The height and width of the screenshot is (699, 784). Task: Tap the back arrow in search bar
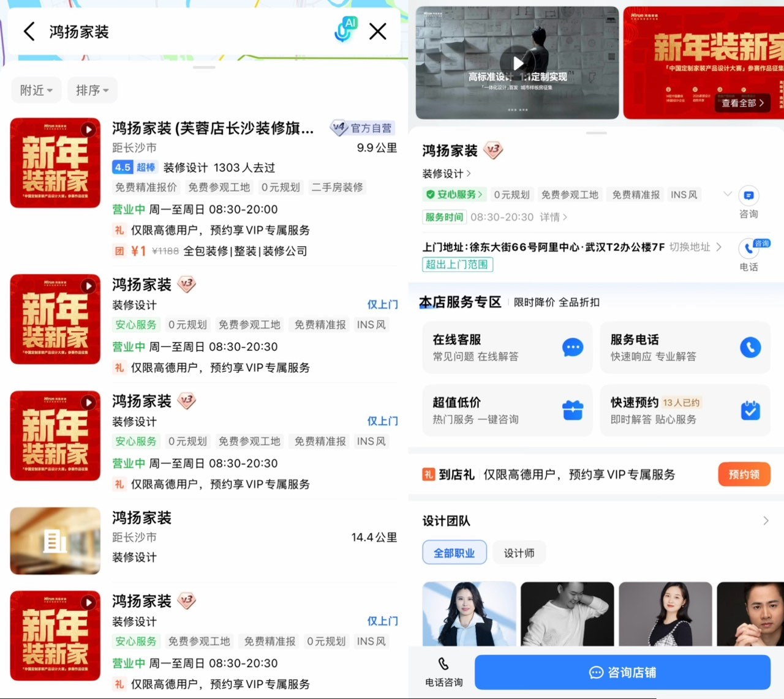coord(29,31)
